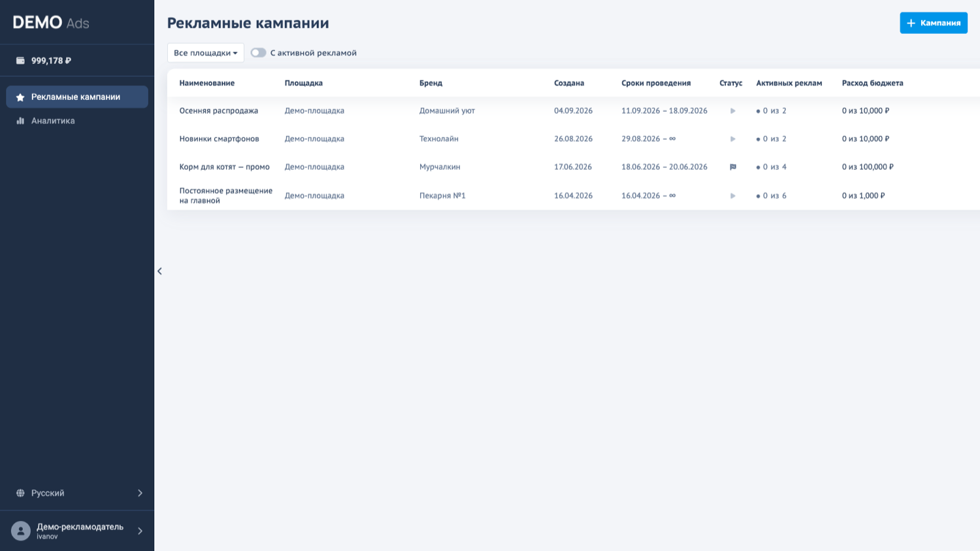980x551 pixels.
Task: Click the Наименование column header
Action: pos(207,83)
